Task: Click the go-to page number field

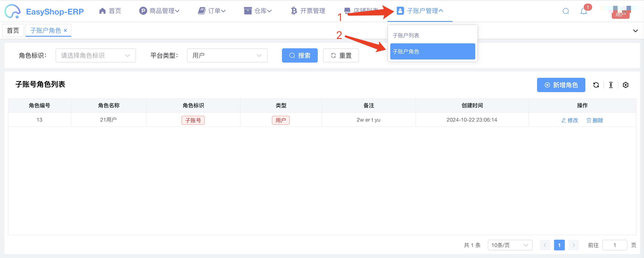Action: [614, 245]
